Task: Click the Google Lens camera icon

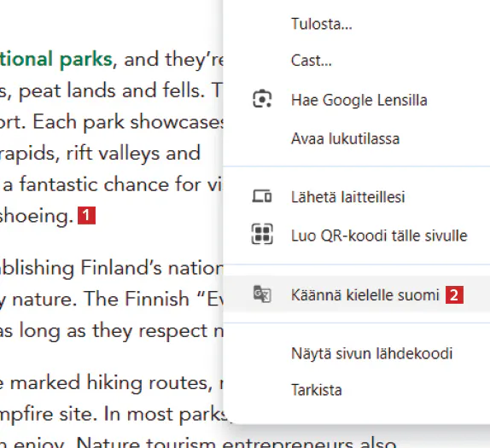Action: pos(262,99)
